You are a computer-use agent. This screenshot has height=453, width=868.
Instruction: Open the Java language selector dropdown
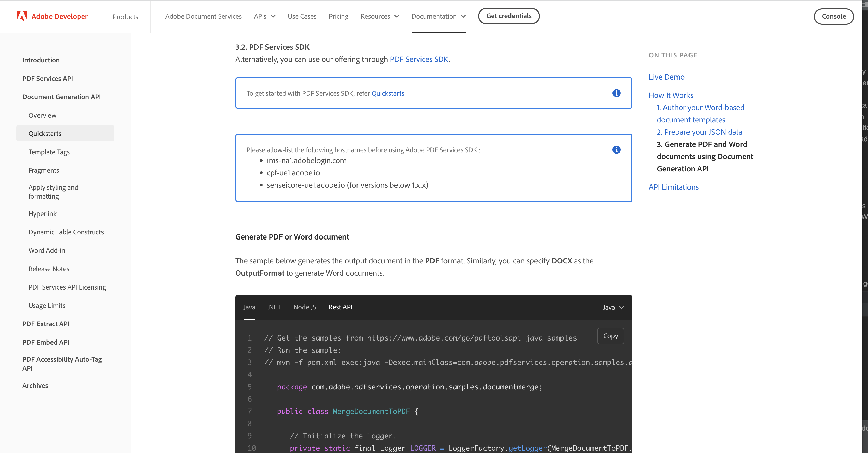(x=613, y=307)
